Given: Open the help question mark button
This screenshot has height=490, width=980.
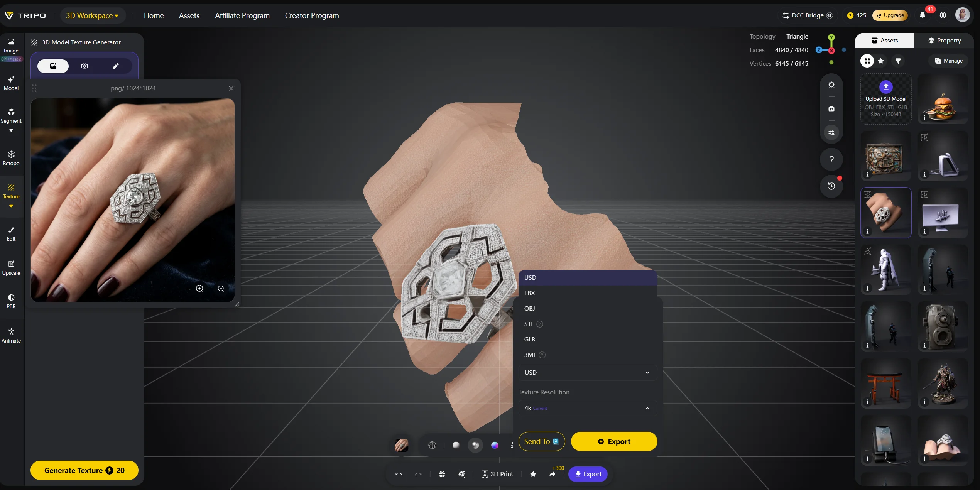Looking at the screenshot, I should click(831, 159).
